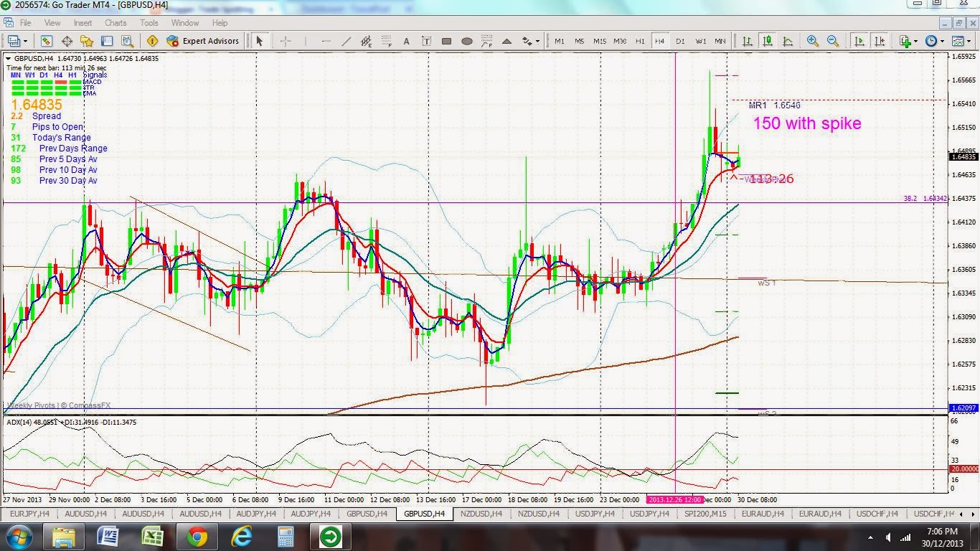Click the 1.62097 horizontal line price label
Screen dimensions: 980x551
pos(963,408)
